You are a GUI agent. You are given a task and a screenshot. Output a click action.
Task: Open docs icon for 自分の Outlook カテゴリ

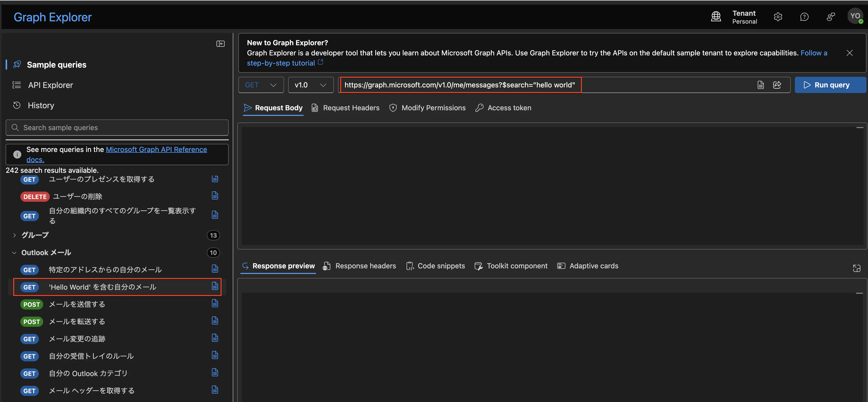coord(215,373)
